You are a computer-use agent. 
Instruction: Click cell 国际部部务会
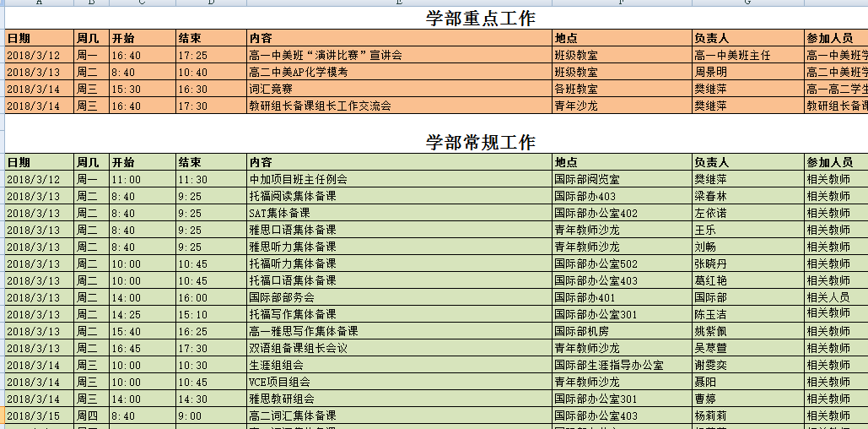[x=400, y=297]
